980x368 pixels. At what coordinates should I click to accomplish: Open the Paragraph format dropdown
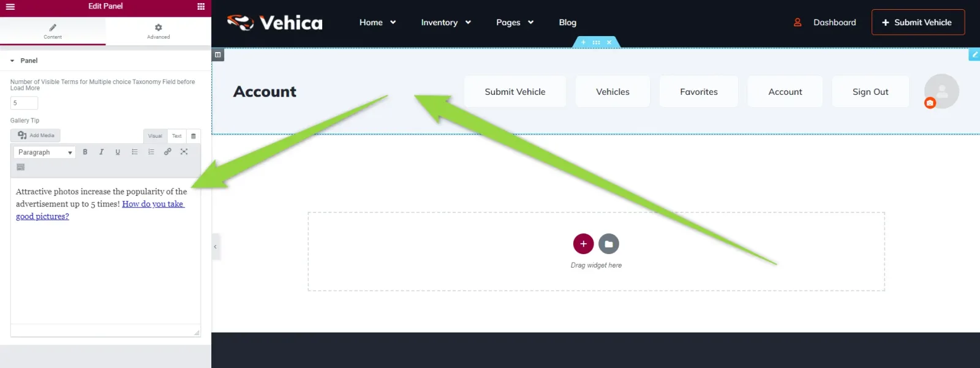point(45,152)
